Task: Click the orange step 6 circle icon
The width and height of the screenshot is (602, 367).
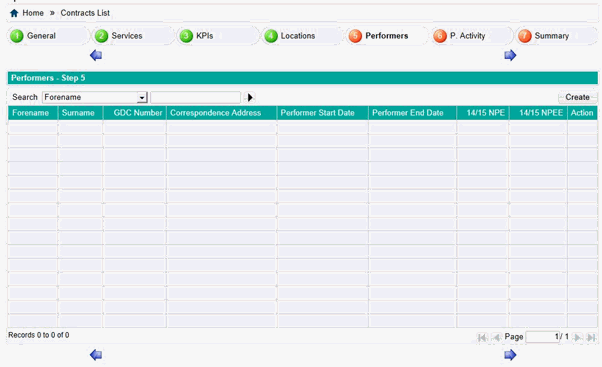Action: [440, 36]
